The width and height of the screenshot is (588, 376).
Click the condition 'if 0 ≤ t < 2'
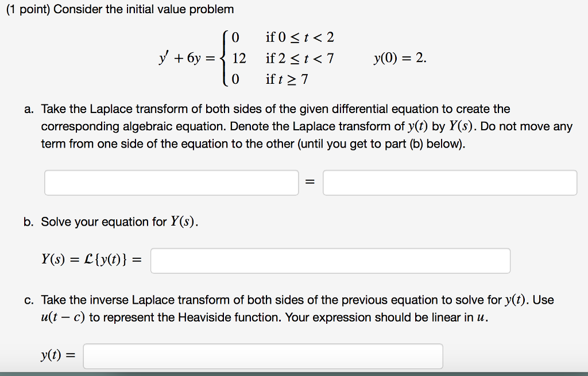click(300, 37)
